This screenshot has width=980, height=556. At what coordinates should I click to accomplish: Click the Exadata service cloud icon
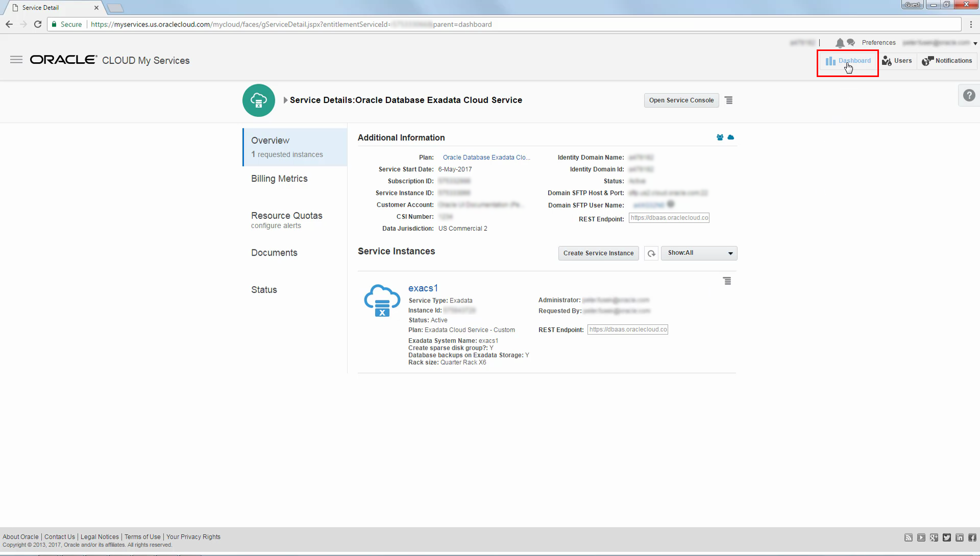[x=259, y=100]
